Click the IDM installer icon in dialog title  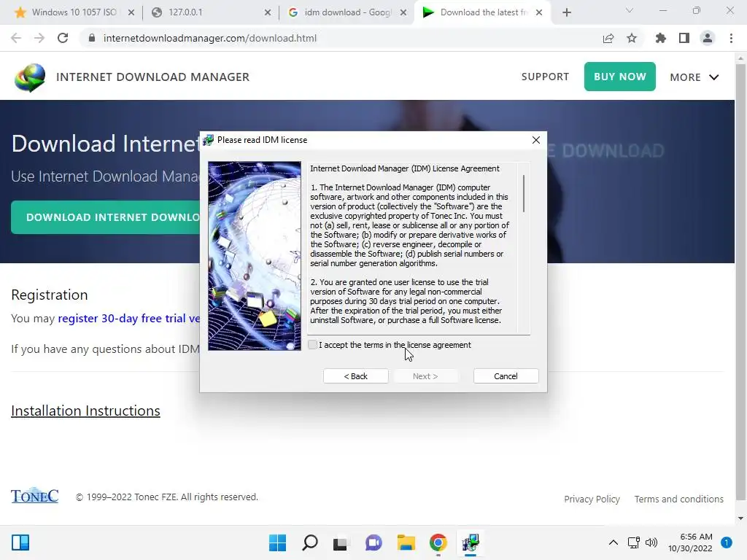point(208,140)
